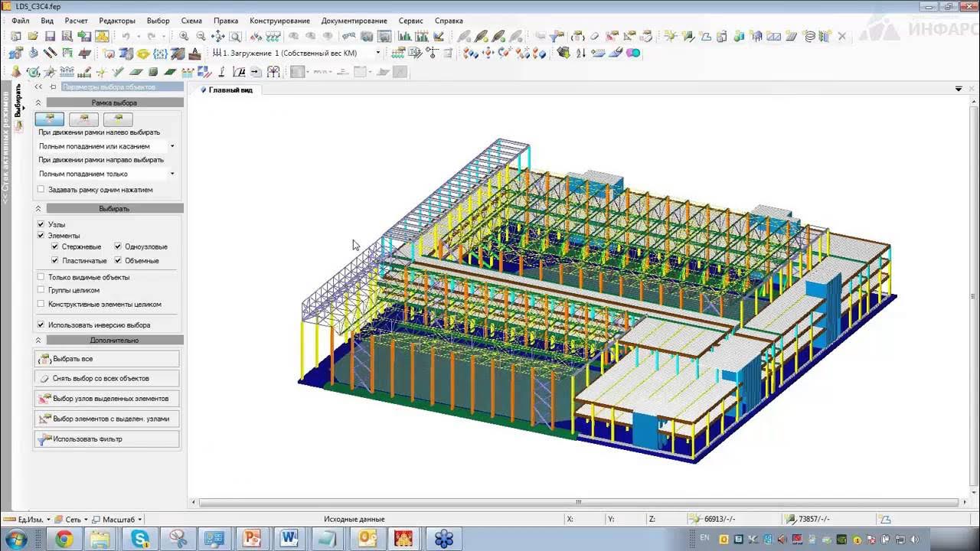Collapse the Дополнительно section
This screenshot has height=551, width=980.
tap(38, 340)
